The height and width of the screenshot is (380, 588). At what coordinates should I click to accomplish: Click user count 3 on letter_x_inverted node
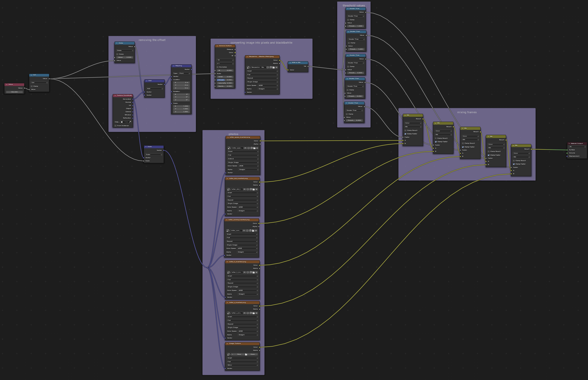coord(244,313)
